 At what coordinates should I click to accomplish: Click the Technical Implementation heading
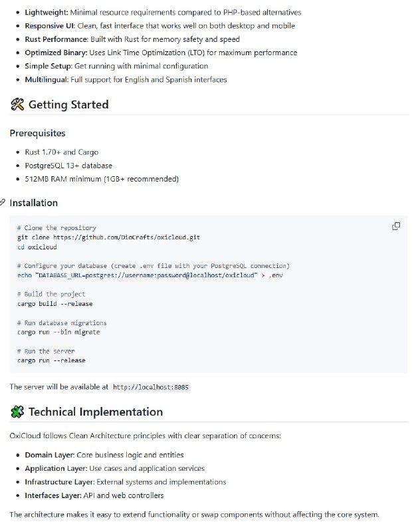tap(95, 412)
